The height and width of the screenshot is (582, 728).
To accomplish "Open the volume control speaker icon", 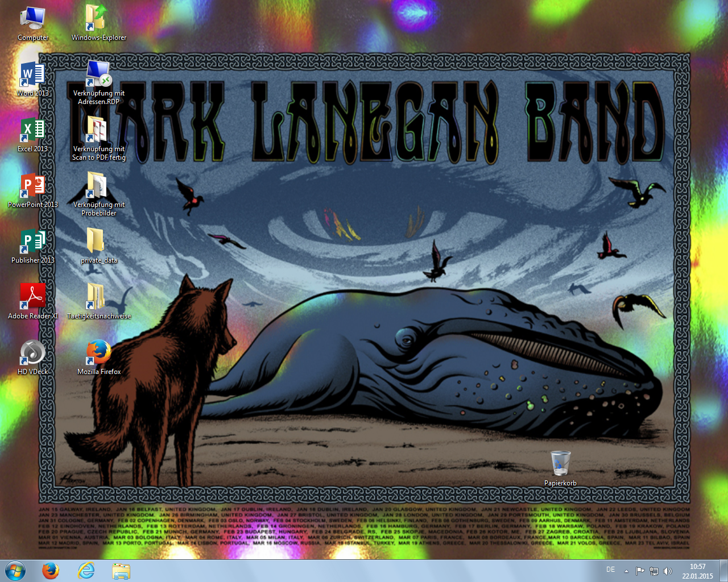I will 668,571.
